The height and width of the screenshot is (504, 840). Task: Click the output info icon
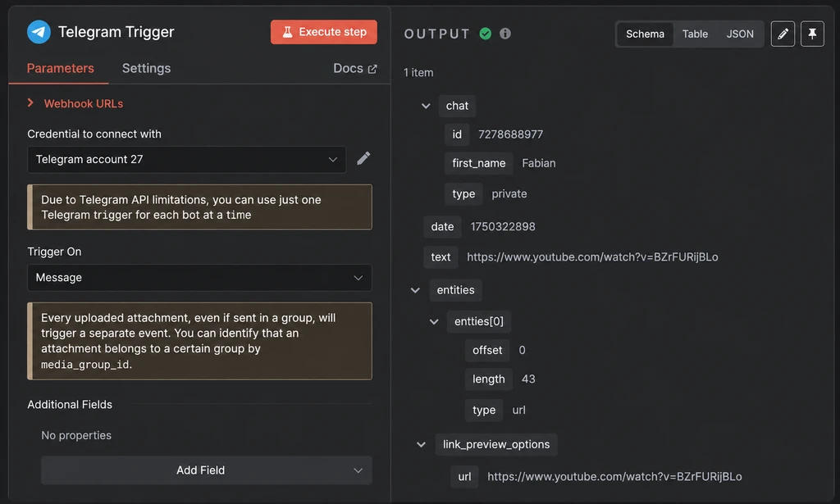pyautogui.click(x=505, y=34)
